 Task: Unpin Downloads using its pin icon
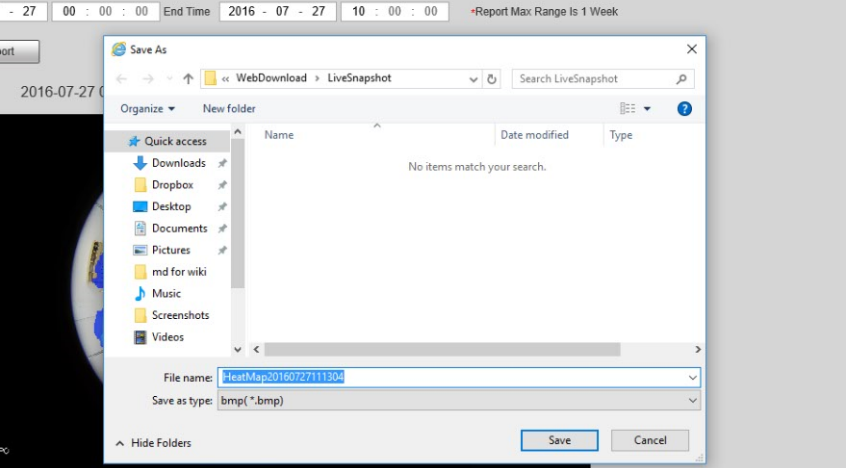click(222, 163)
